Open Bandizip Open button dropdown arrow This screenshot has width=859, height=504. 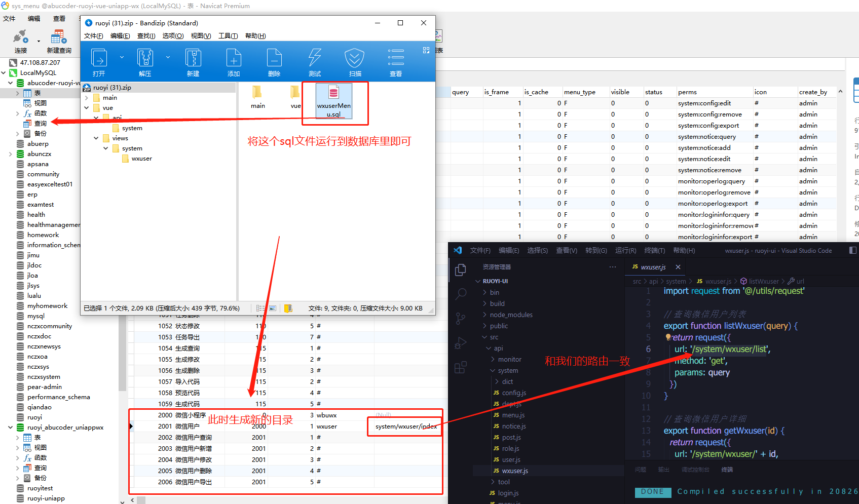coord(122,57)
